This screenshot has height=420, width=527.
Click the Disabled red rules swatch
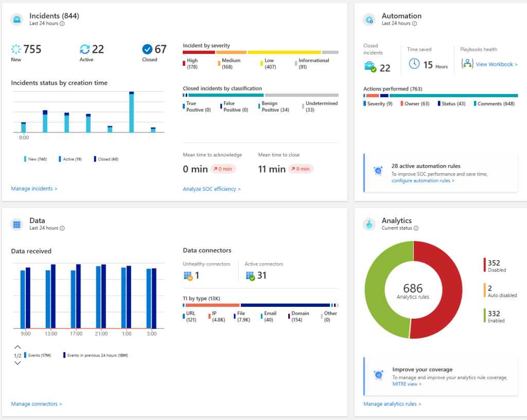pos(485,265)
